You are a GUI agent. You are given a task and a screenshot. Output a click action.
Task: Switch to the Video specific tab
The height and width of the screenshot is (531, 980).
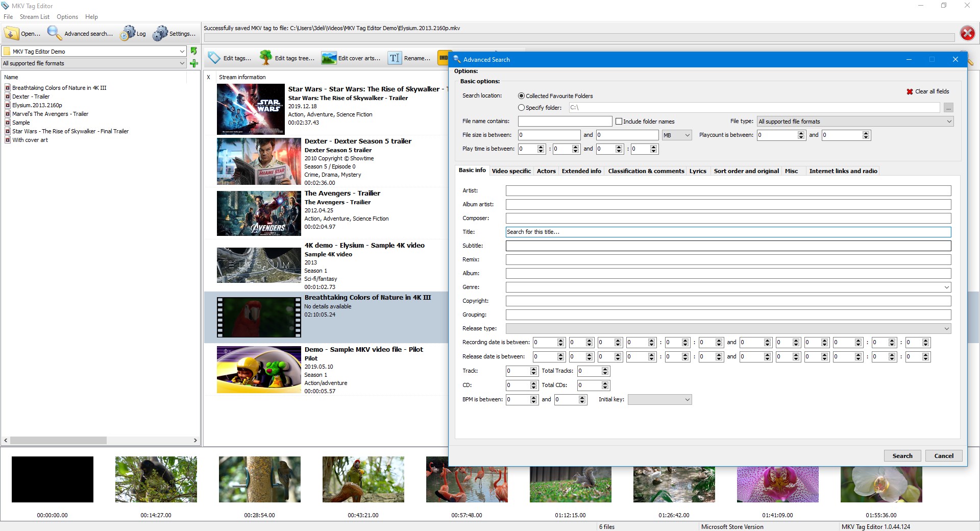pyautogui.click(x=511, y=171)
